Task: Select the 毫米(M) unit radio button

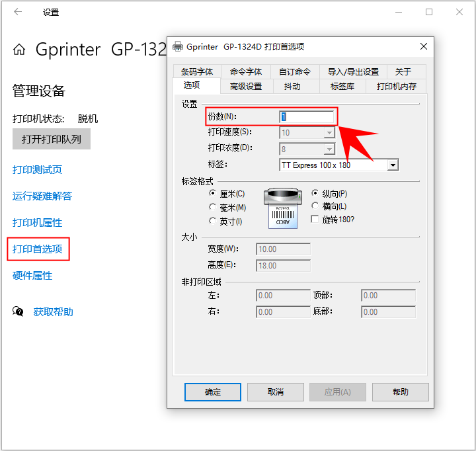Action: pyautogui.click(x=212, y=207)
